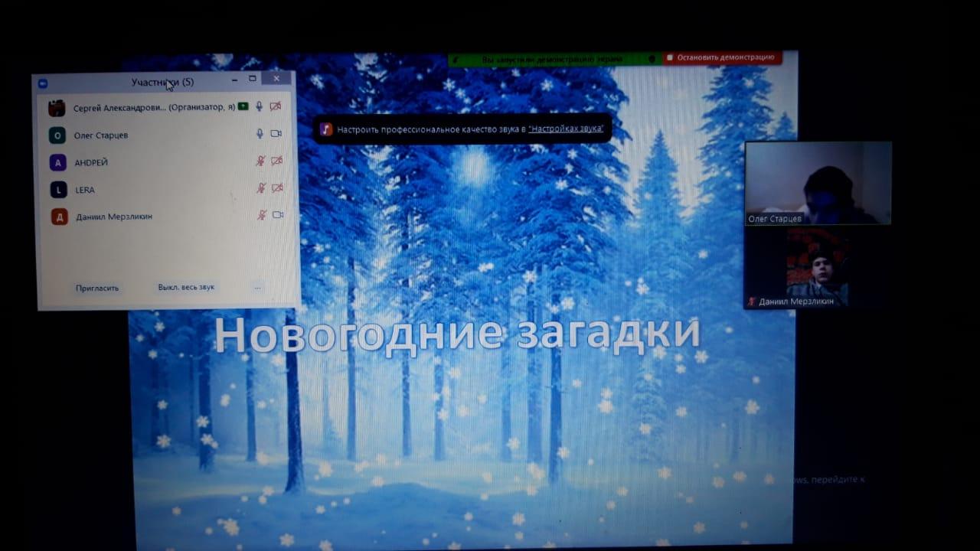Click the purple music note audio icon
This screenshot has height=551, width=980.
326,129
